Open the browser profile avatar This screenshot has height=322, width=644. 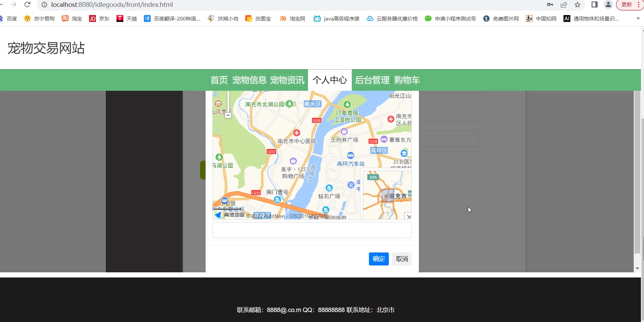point(608,5)
